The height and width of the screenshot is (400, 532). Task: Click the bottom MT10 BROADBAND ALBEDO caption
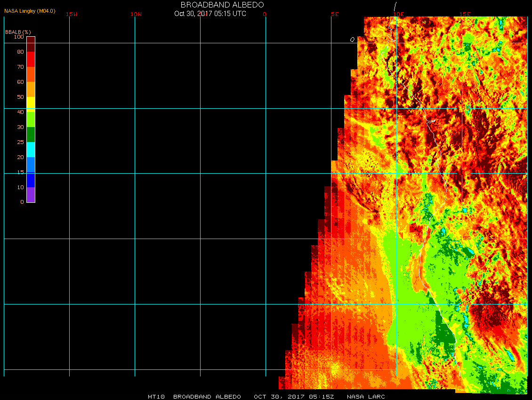tap(194, 397)
